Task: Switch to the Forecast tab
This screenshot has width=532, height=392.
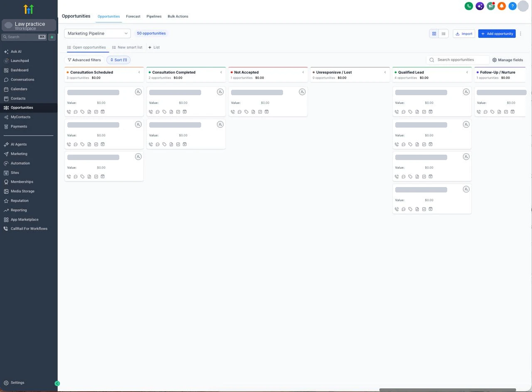Action: (x=133, y=16)
